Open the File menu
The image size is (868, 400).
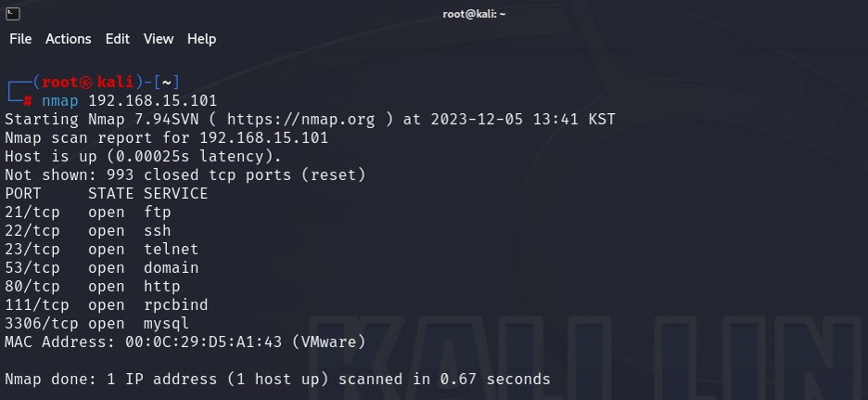pos(20,39)
